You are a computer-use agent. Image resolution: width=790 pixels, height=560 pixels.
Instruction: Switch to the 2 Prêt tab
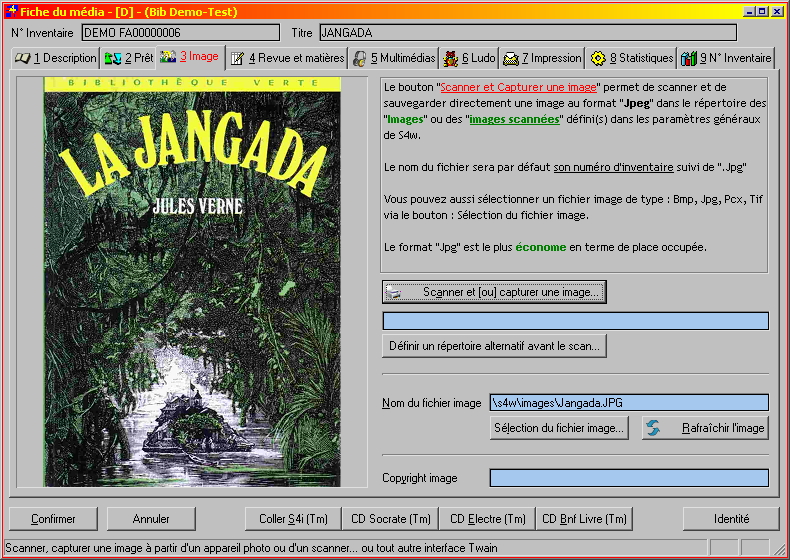pos(128,58)
